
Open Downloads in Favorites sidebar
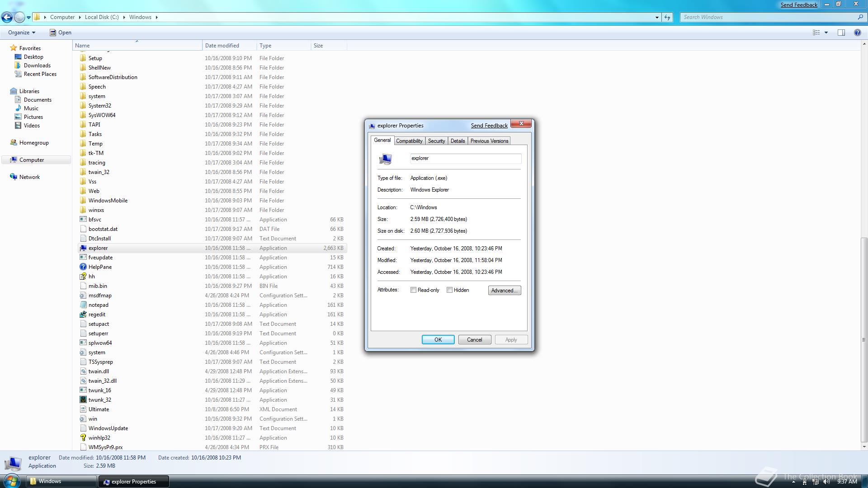click(x=37, y=66)
